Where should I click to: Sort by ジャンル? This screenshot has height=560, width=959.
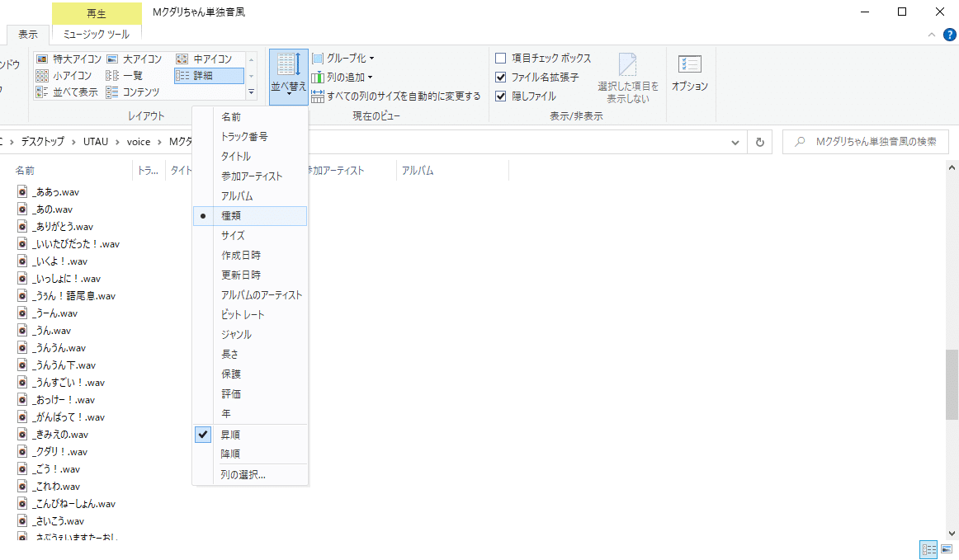(250, 334)
